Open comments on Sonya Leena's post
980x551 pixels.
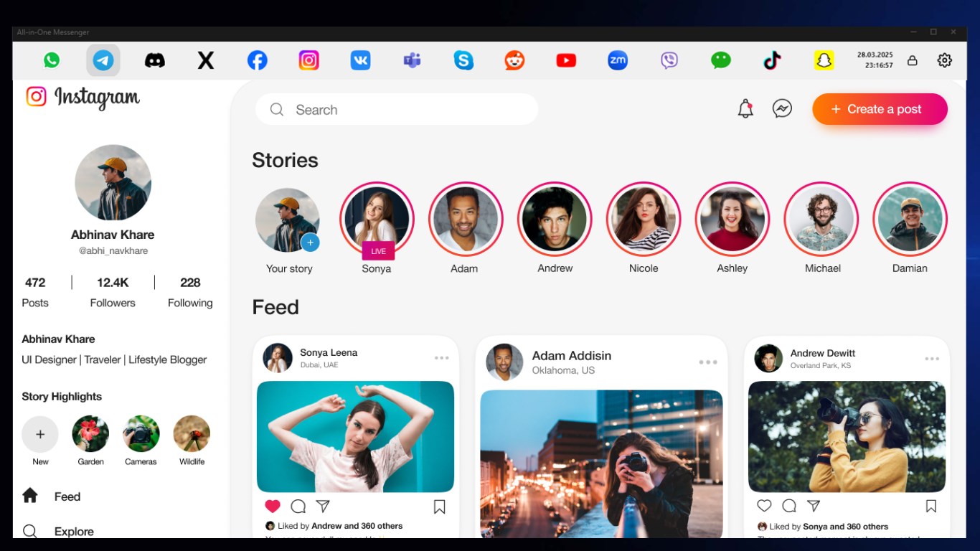(298, 506)
